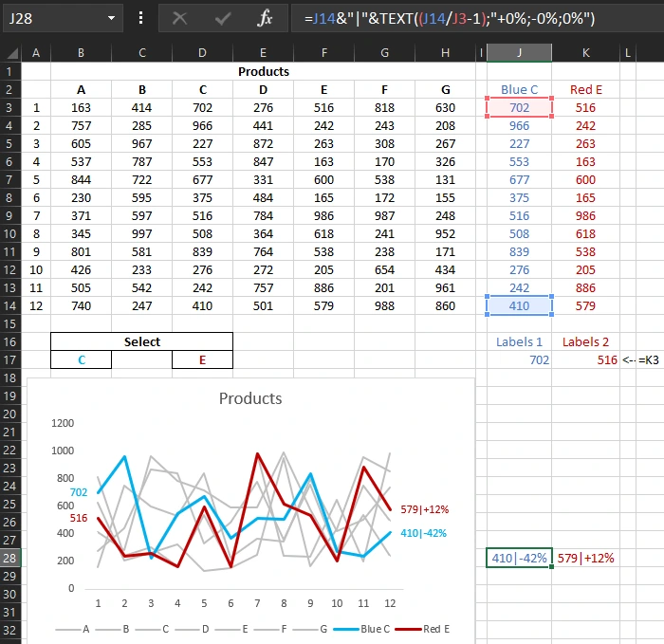This screenshot has height=644, width=664.
Task: Select cell G14 containing 988
Action: pos(384,305)
